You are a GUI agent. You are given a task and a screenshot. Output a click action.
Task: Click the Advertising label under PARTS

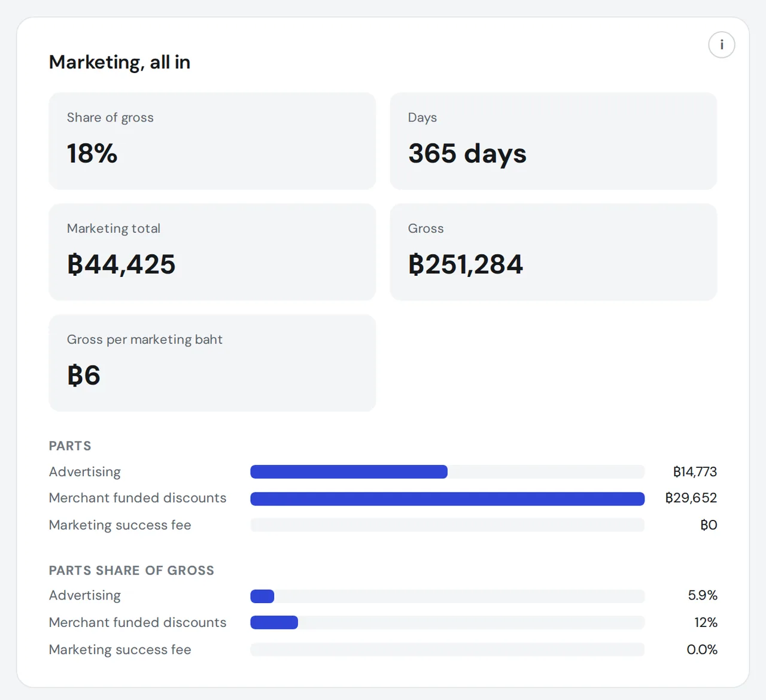tap(85, 472)
